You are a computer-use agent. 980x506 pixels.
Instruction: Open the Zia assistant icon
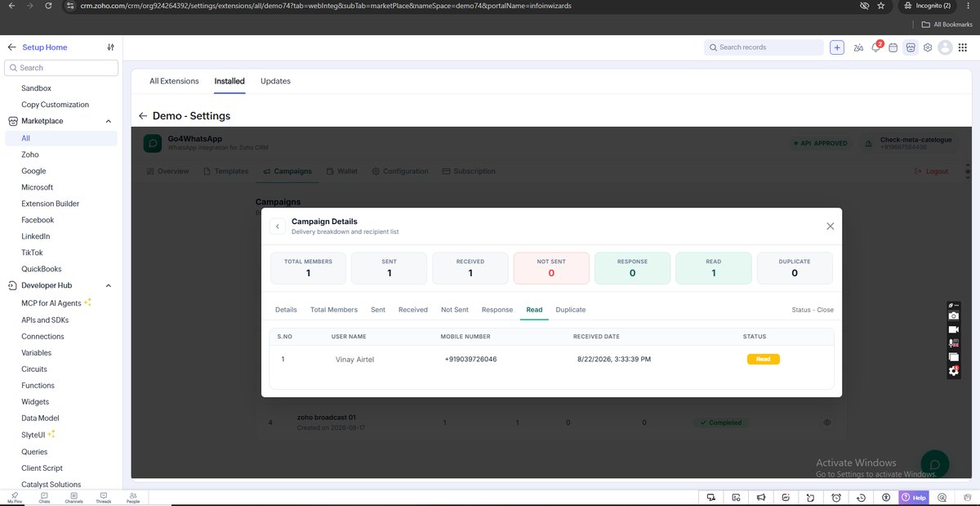pos(858,47)
